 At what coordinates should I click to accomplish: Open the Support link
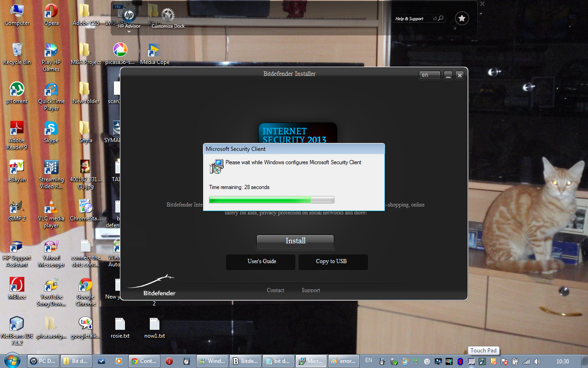[311, 290]
